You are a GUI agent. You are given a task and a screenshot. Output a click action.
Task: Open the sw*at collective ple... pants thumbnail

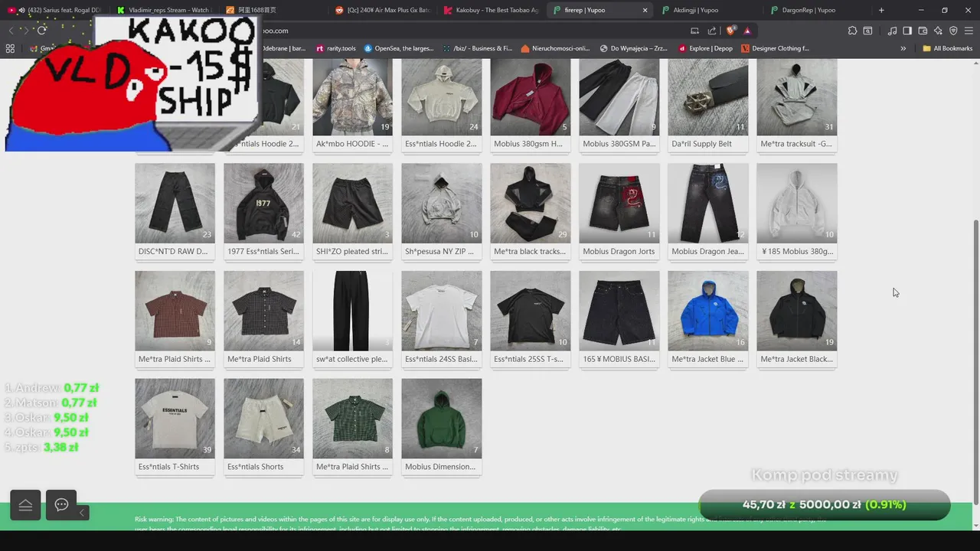(352, 311)
